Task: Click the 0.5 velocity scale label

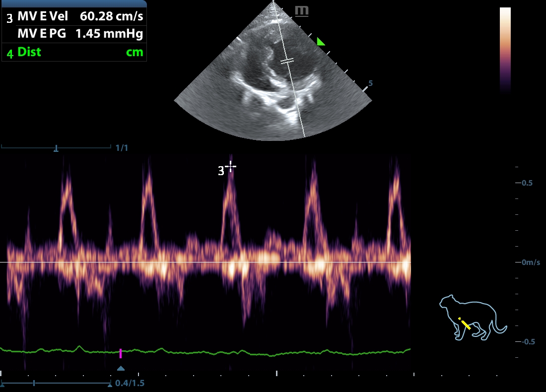Action: point(527,183)
